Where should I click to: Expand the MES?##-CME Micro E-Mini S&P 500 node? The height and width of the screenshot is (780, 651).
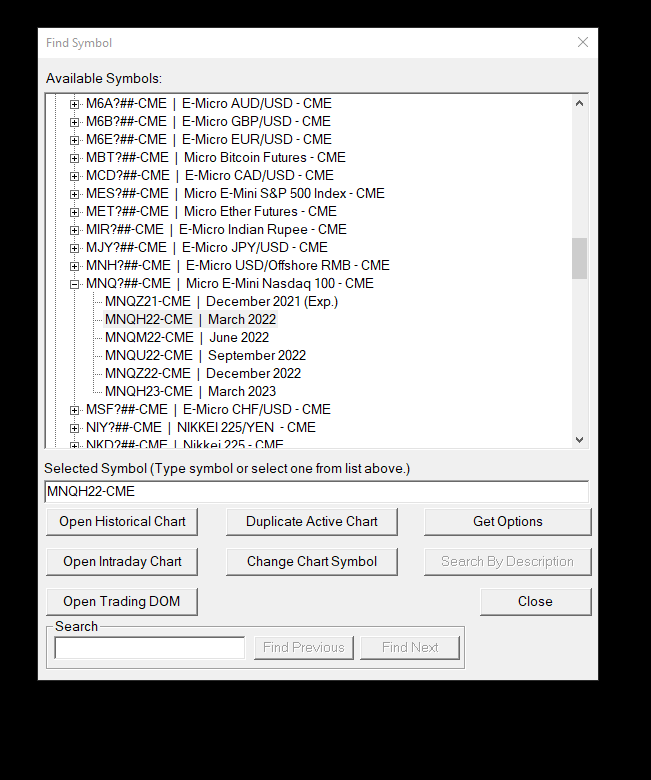coord(74,194)
